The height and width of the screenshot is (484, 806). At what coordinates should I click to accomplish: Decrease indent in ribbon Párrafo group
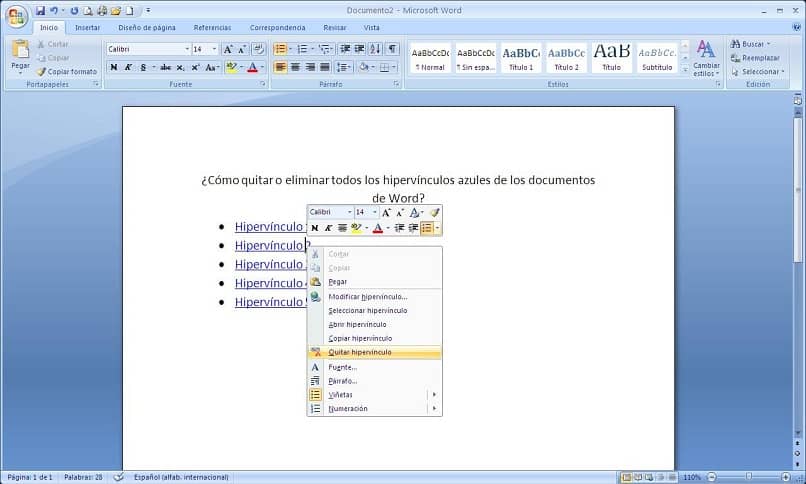345,49
